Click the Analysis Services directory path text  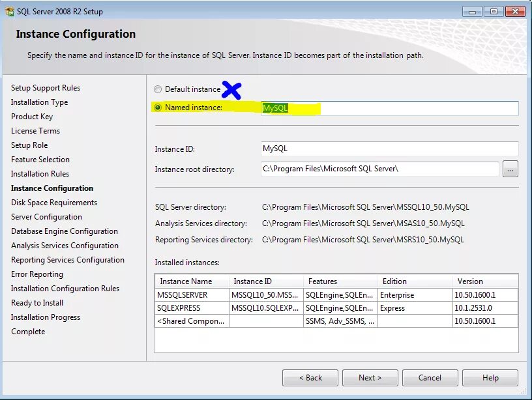pos(363,223)
